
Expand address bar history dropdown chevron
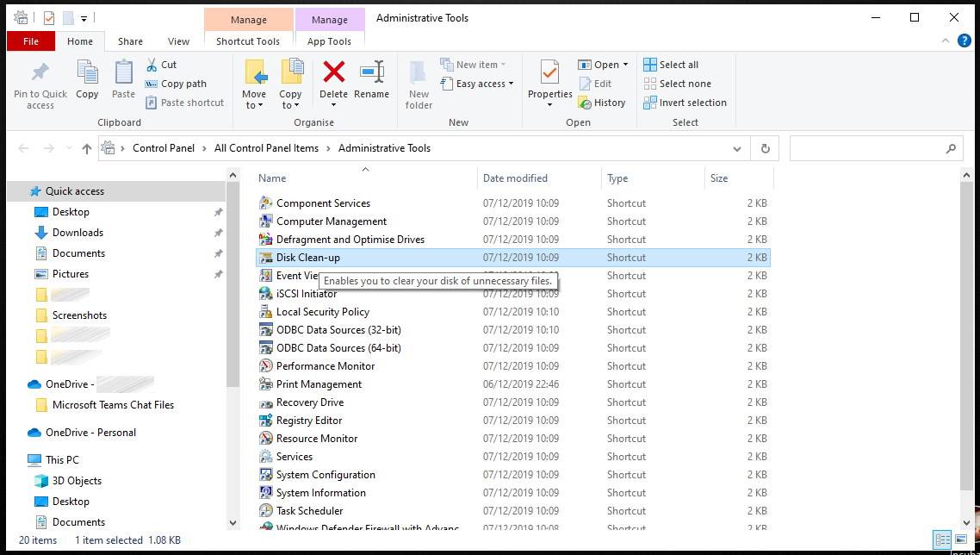pos(737,148)
